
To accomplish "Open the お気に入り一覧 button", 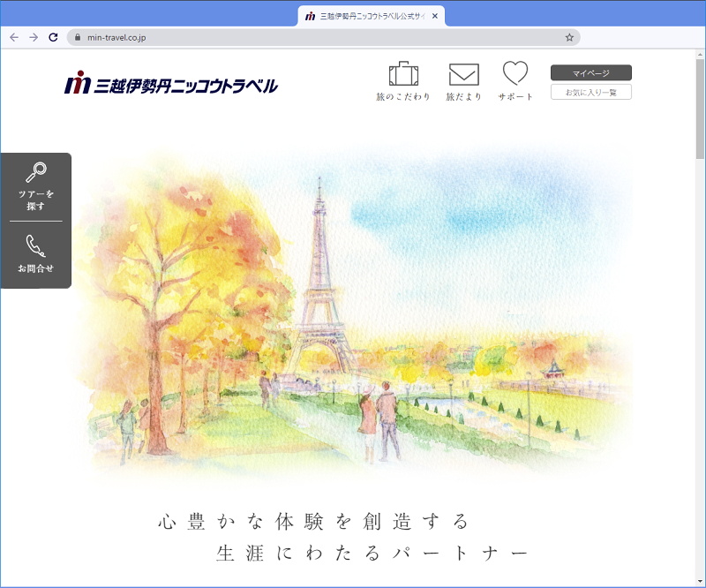I will click(x=590, y=92).
